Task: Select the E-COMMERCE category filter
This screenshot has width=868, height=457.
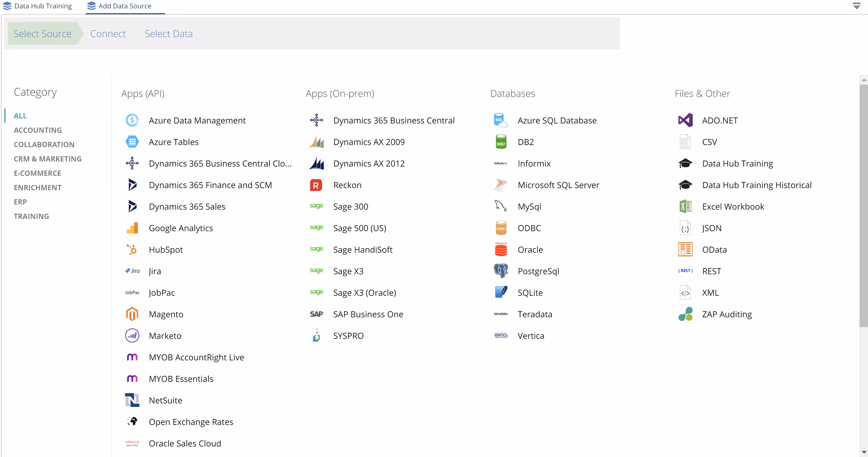Action: pyautogui.click(x=37, y=173)
